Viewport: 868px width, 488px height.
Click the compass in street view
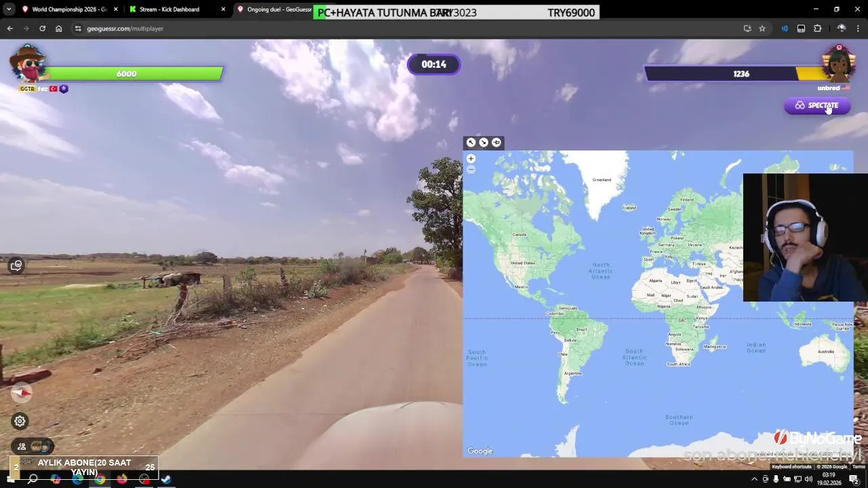(22, 392)
